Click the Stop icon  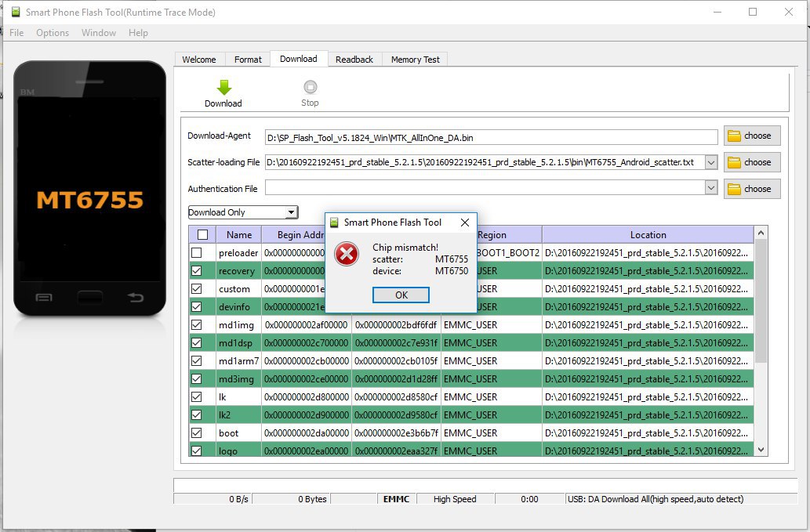coord(310,87)
